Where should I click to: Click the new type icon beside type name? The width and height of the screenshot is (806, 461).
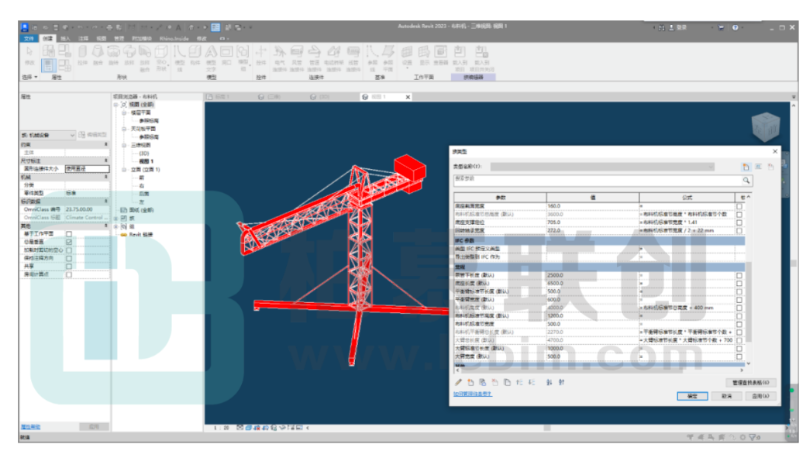point(746,167)
